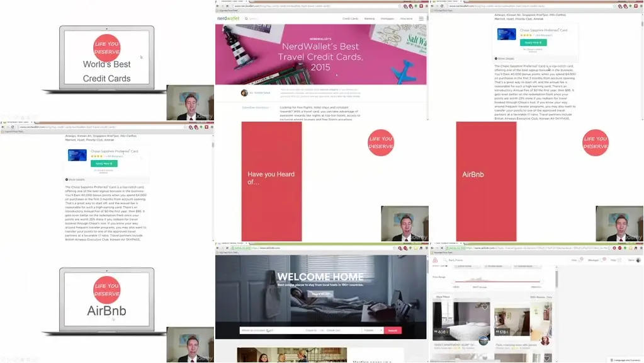This screenshot has width=644, height=363.
Task: Open the Chrome menu on the NerdWallet hero page
Action: click(x=426, y=6)
